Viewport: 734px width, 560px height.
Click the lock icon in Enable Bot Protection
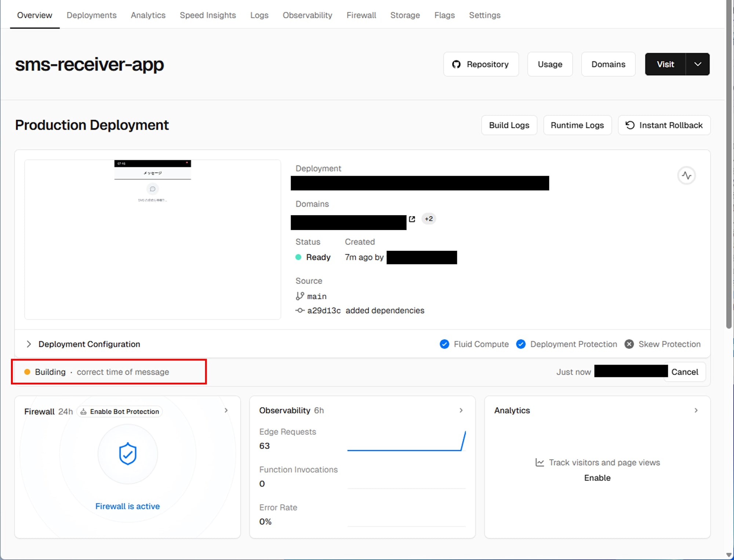pos(83,411)
